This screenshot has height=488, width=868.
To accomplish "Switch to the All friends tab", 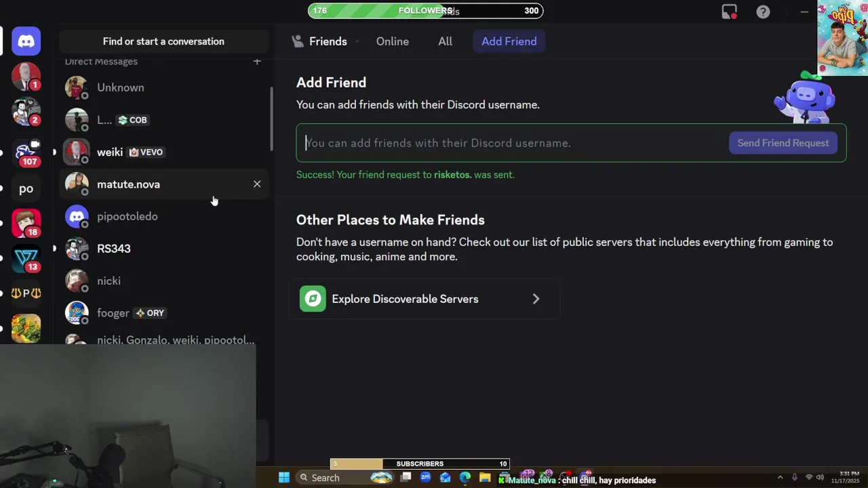I will click(x=445, y=41).
